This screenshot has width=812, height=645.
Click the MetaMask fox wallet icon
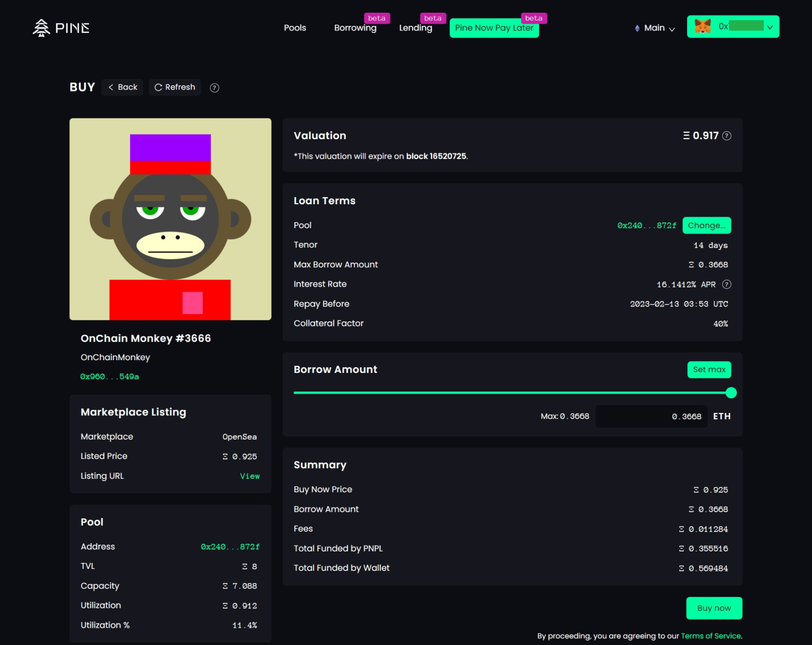(x=702, y=27)
